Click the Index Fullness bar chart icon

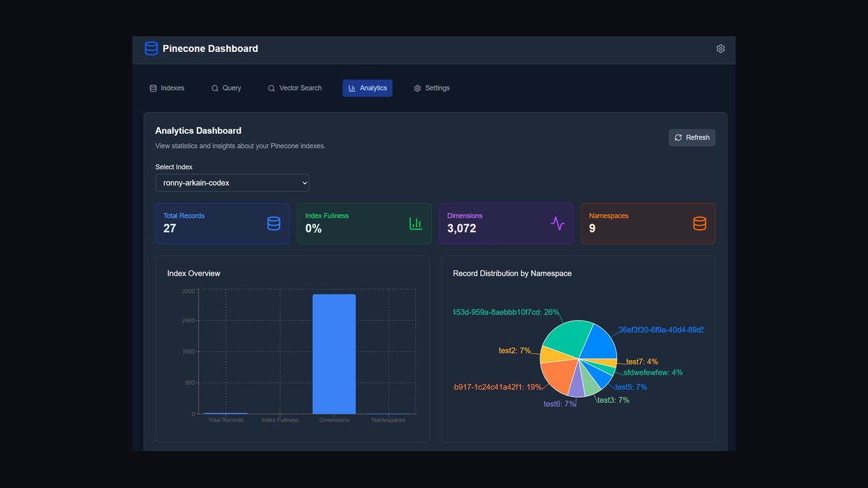pyautogui.click(x=416, y=223)
